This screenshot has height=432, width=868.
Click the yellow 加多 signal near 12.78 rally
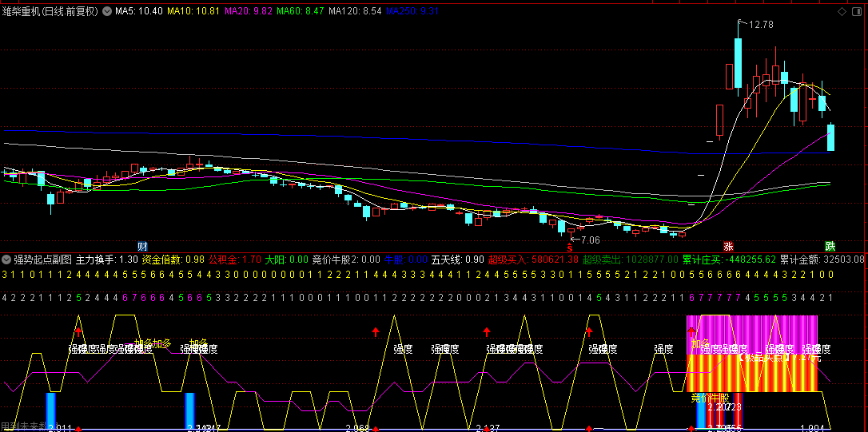point(700,344)
